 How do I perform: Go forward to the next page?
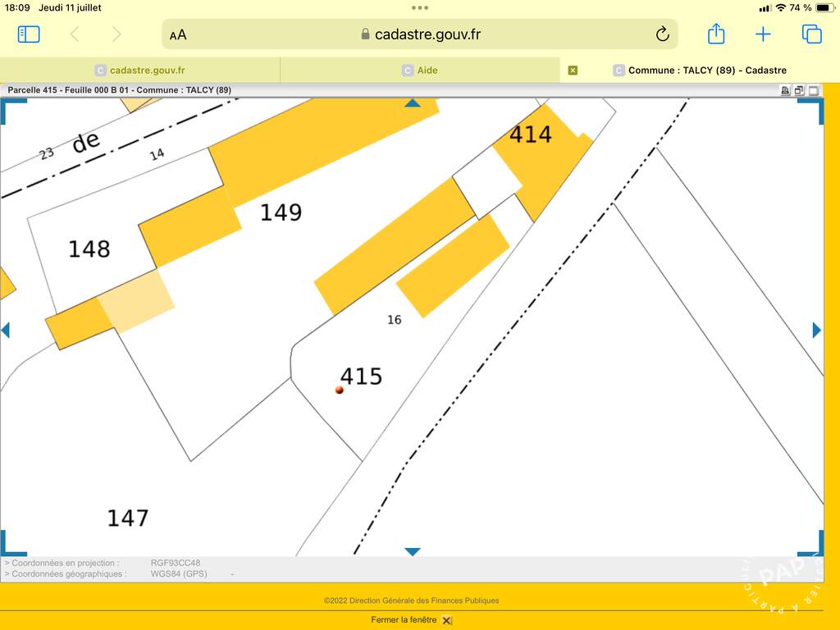(x=116, y=34)
